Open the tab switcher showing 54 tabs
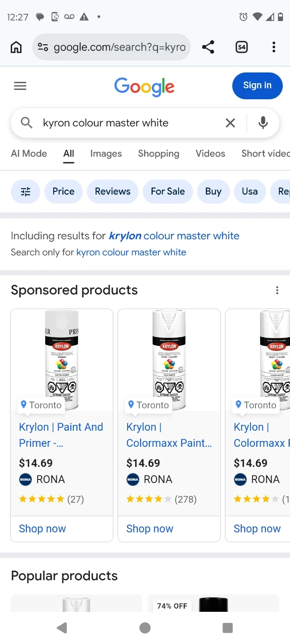The width and height of the screenshot is (290, 644). (242, 47)
